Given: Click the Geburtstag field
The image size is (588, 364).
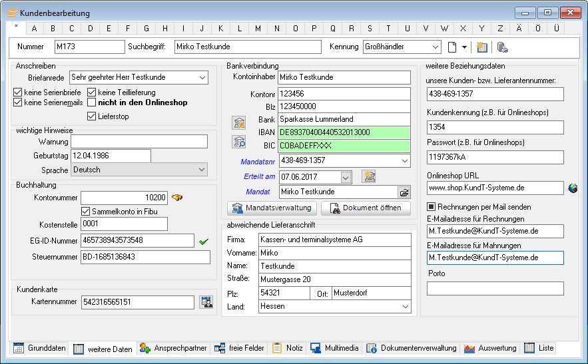Looking at the screenshot, I should [111, 156].
